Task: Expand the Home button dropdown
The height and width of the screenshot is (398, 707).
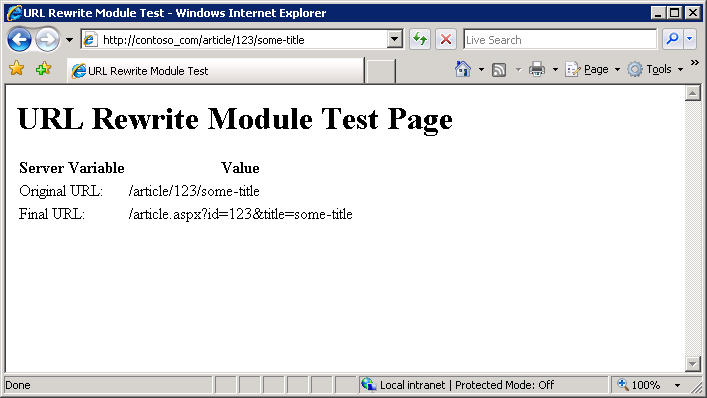Action: (481, 69)
